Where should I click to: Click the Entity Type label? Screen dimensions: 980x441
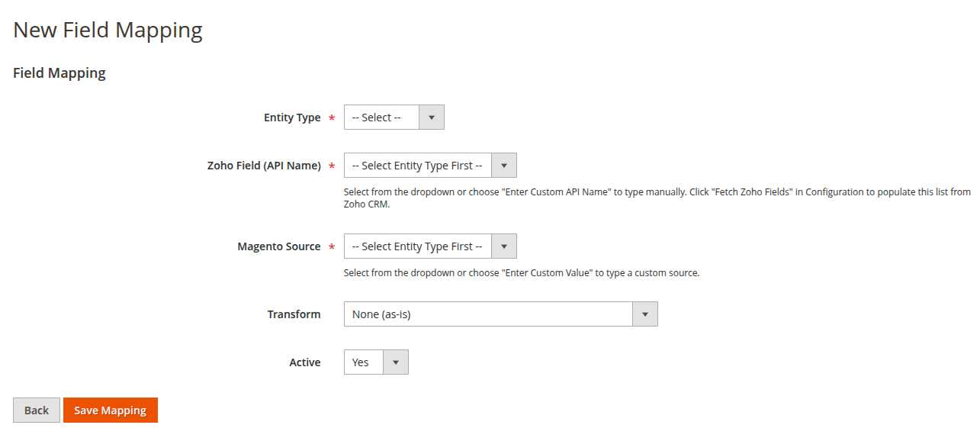(292, 117)
